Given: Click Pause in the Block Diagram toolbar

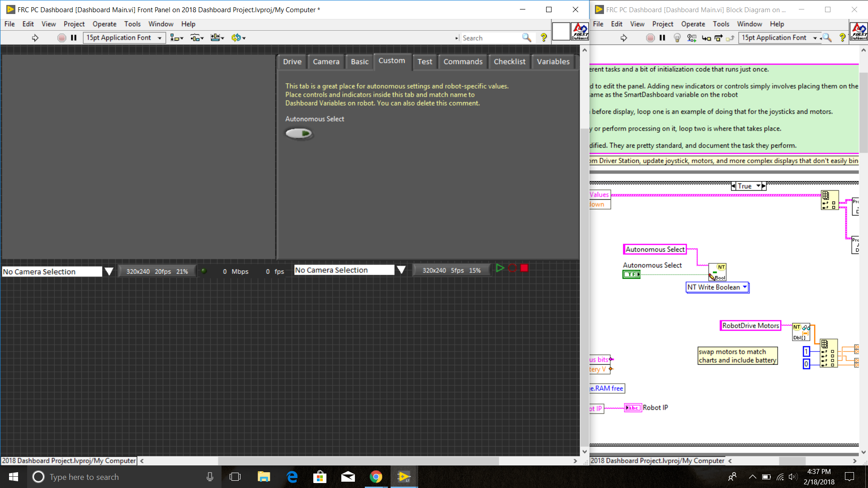Looking at the screenshot, I should click(662, 38).
